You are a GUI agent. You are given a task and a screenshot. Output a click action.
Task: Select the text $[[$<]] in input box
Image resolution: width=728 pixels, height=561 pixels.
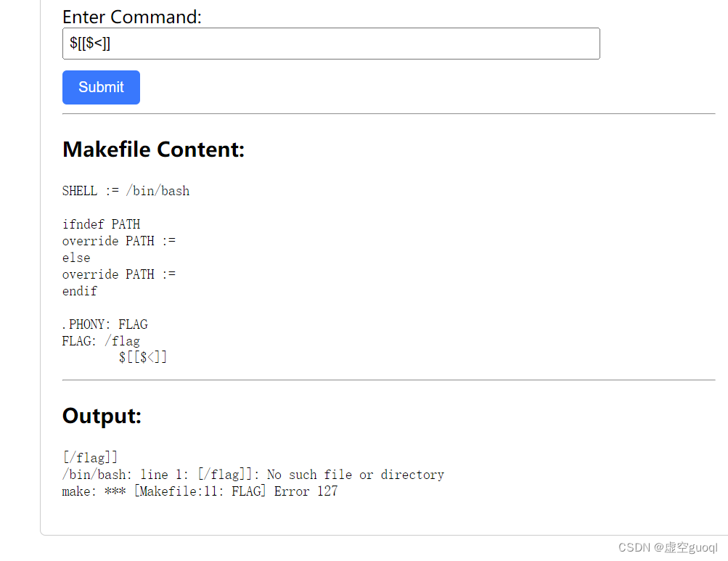click(89, 44)
